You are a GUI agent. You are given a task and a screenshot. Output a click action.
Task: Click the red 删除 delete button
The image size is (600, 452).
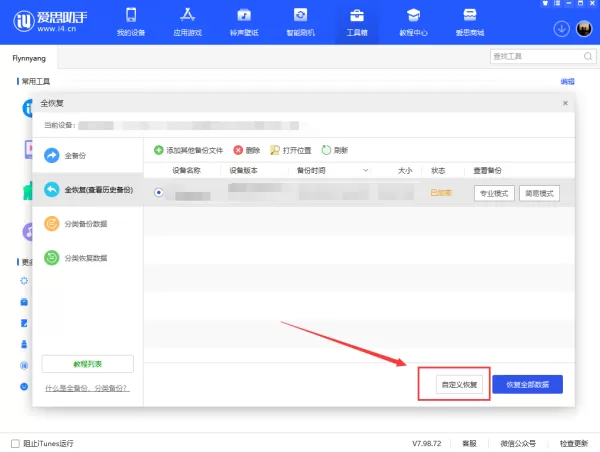click(247, 150)
